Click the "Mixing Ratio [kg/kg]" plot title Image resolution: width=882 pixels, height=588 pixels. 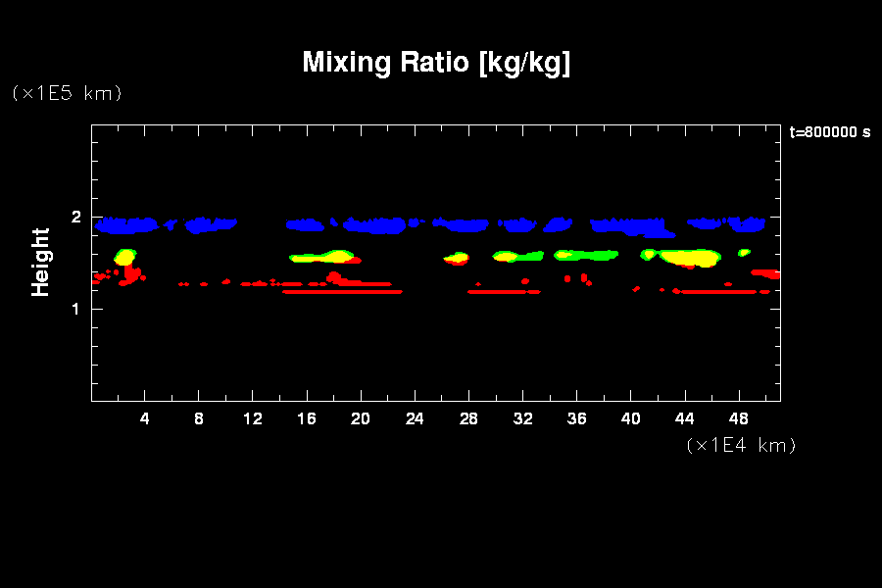pyautogui.click(x=436, y=63)
